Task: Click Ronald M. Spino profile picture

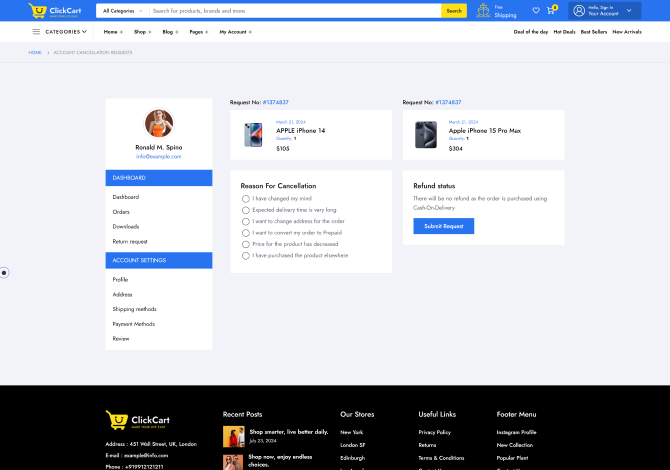Action: point(159,123)
